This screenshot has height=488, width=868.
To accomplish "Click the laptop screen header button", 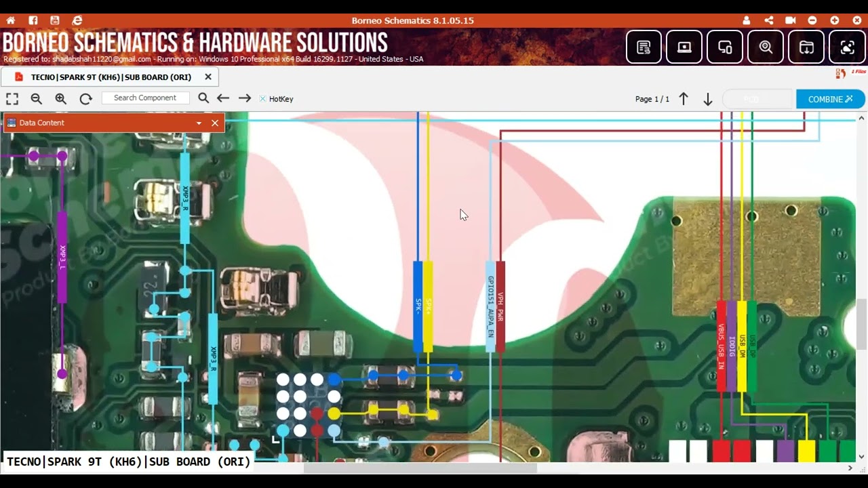I will coord(684,47).
